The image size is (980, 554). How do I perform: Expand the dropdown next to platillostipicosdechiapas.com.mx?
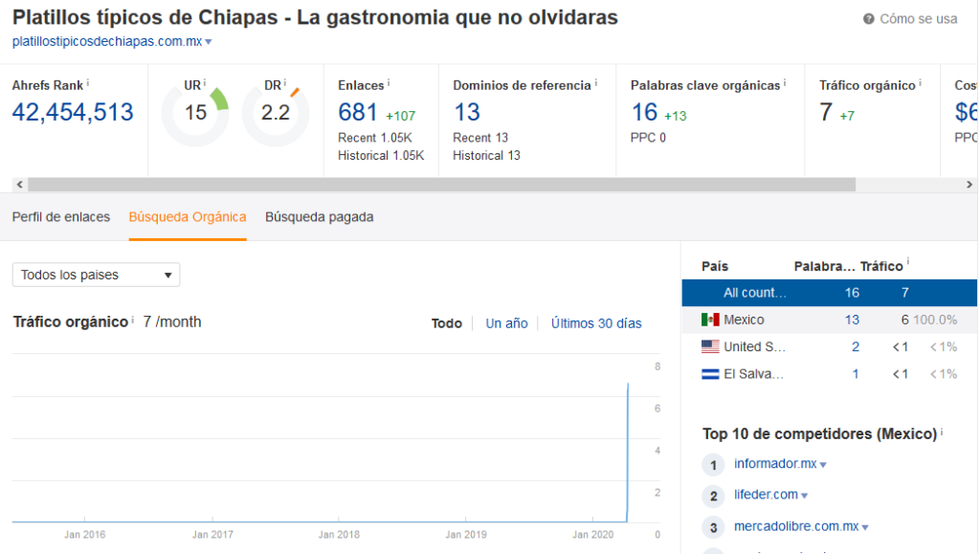pos(207,42)
